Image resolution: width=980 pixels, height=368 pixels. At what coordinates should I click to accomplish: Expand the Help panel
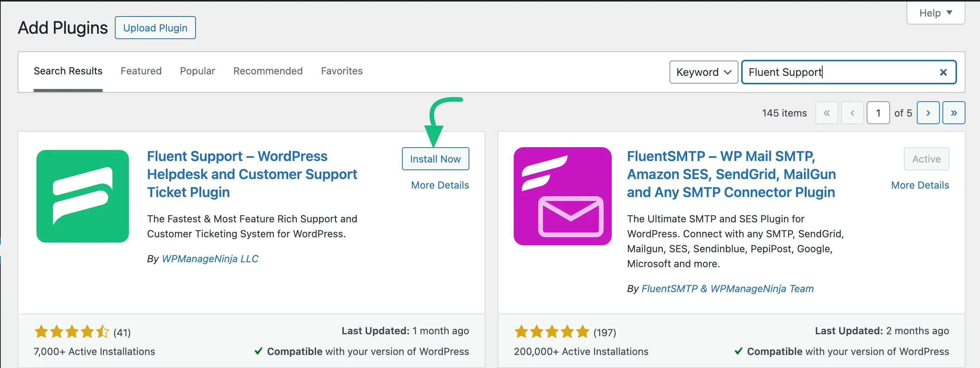pos(936,13)
